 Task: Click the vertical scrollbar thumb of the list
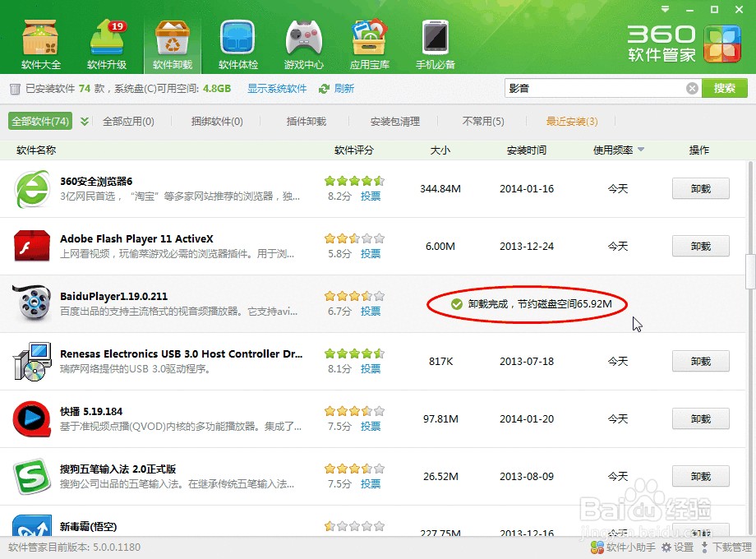point(750,271)
